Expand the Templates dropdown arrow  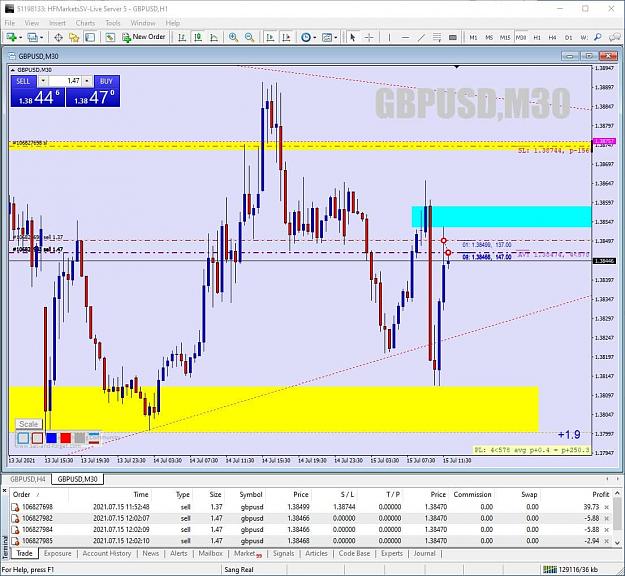336,38
